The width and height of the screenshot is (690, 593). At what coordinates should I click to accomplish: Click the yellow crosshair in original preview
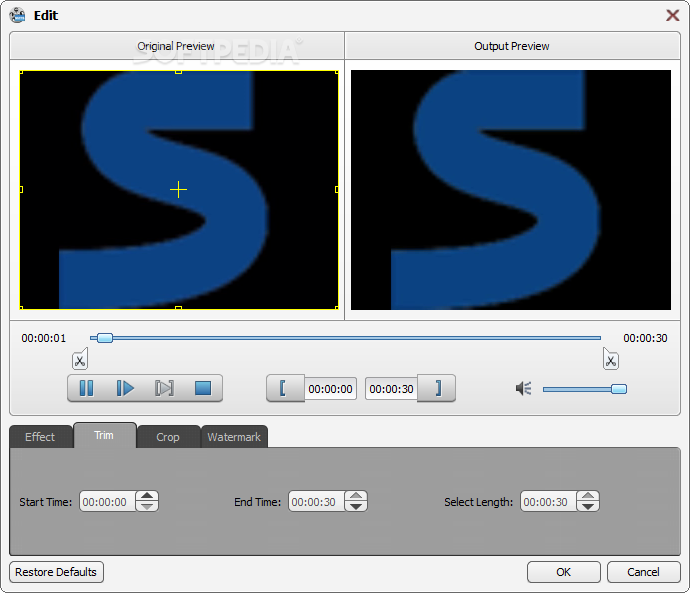[178, 190]
